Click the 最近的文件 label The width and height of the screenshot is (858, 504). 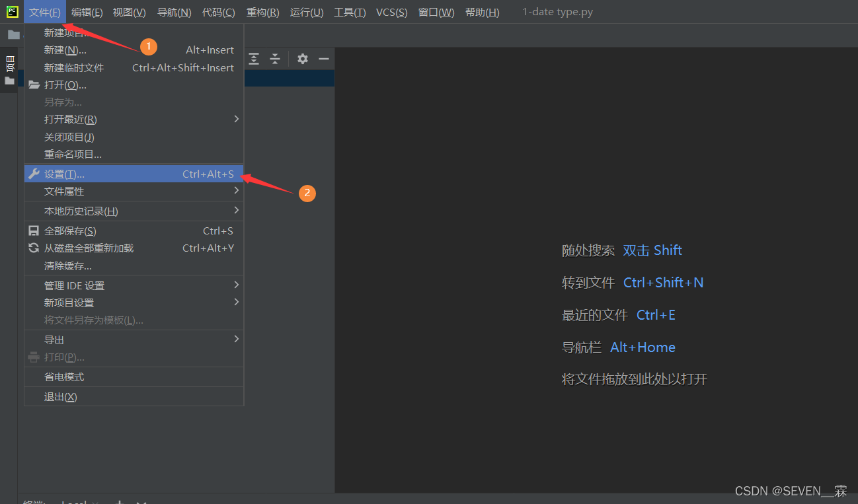(595, 315)
